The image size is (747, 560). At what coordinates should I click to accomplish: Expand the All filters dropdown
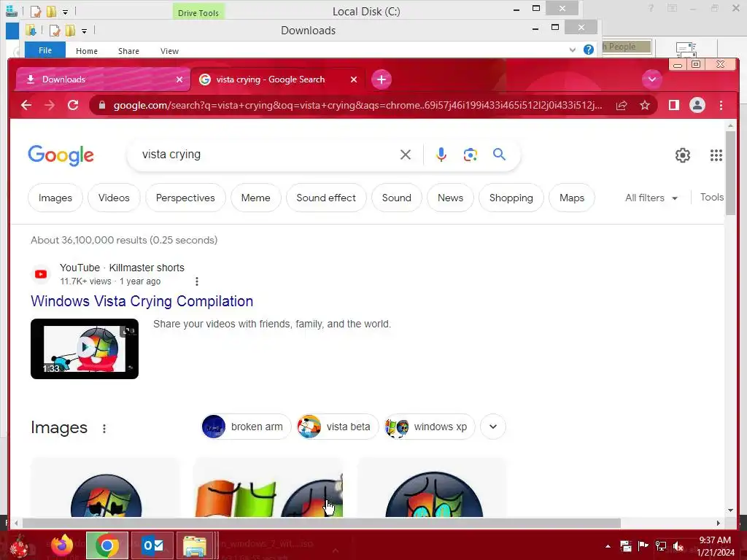pos(651,198)
